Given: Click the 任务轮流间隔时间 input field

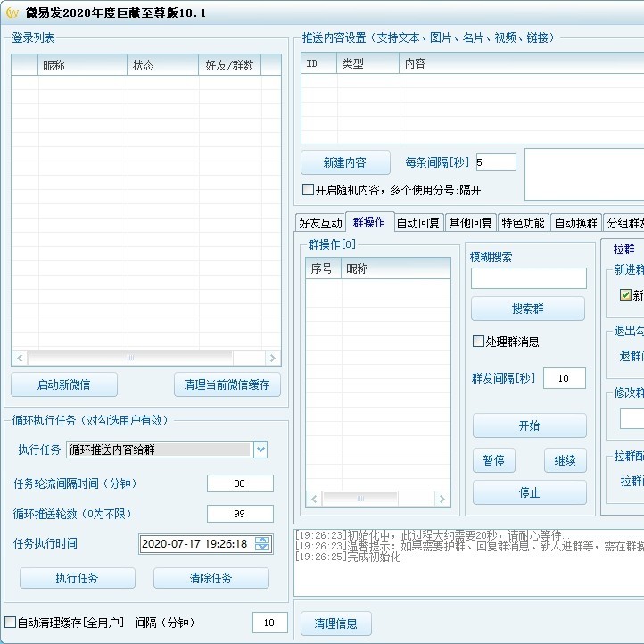Looking at the screenshot, I should [240, 483].
